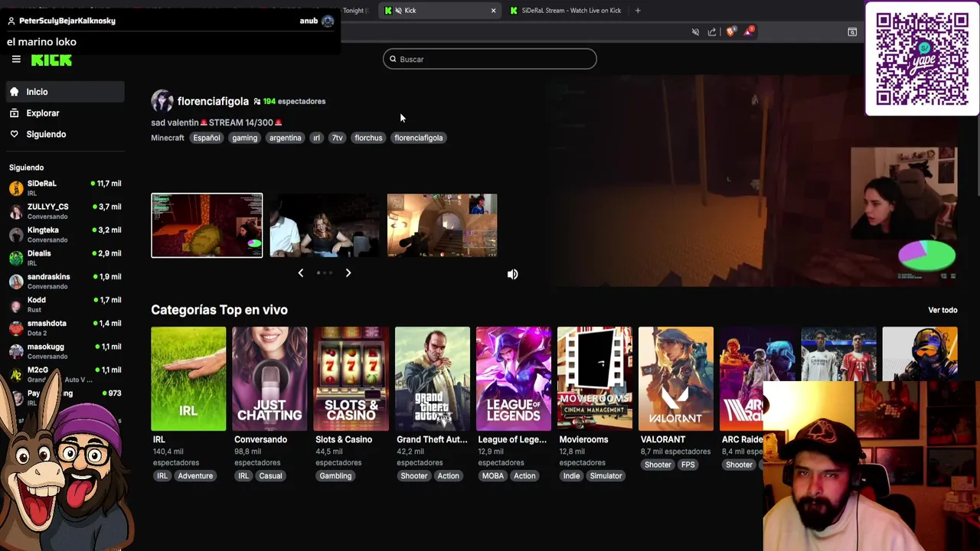The width and height of the screenshot is (980, 551).
Task: Click the browser's mute-tab speaker icon in the address bar
Action: (x=695, y=31)
